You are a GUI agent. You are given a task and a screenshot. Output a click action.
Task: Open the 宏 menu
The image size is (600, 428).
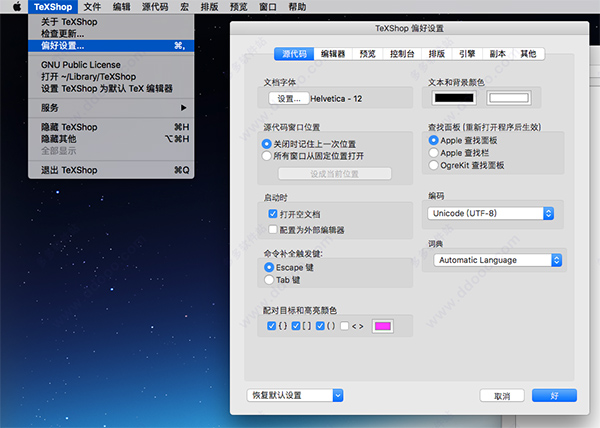coord(184,7)
